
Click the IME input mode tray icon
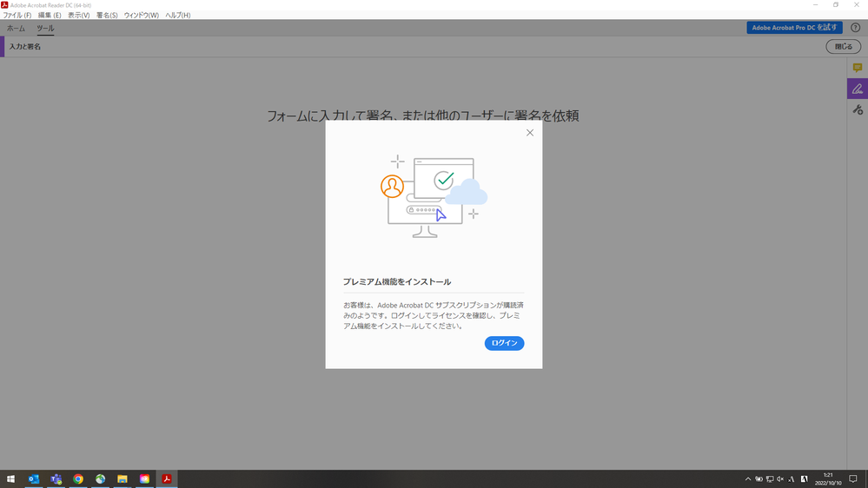click(791, 479)
